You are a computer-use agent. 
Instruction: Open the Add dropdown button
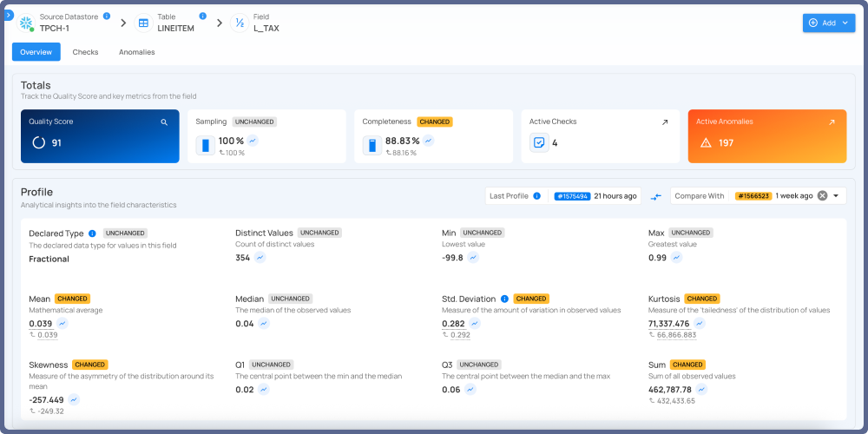[x=829, y=23]
